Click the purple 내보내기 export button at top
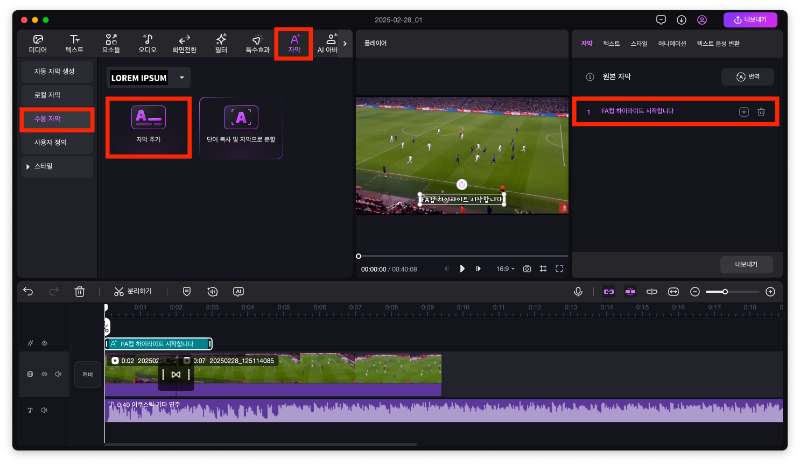This screenshot has width=800, height=465. 750,19
